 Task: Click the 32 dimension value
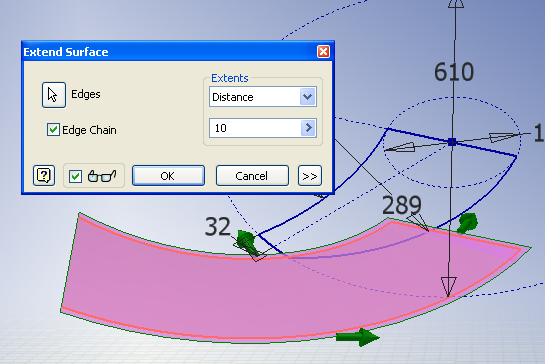[x=218, y=227]
